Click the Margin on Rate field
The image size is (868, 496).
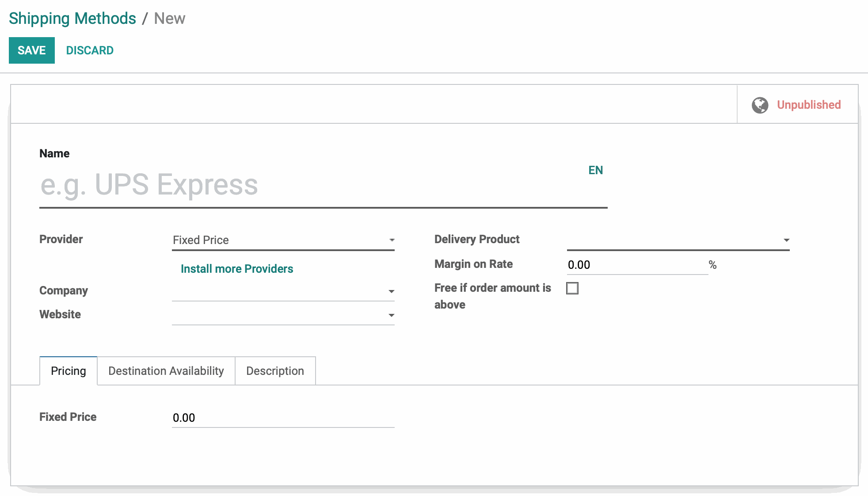(x=637, y=265)
